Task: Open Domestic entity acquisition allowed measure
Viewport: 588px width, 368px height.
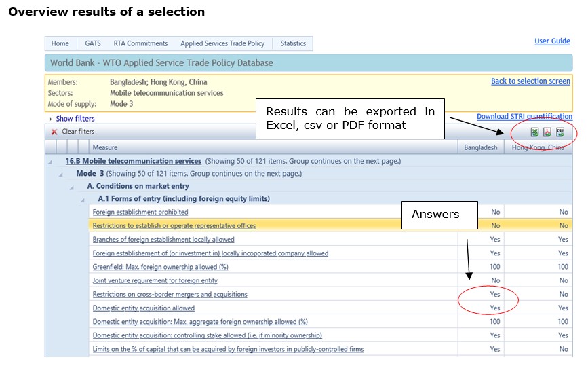Action: 144,308
